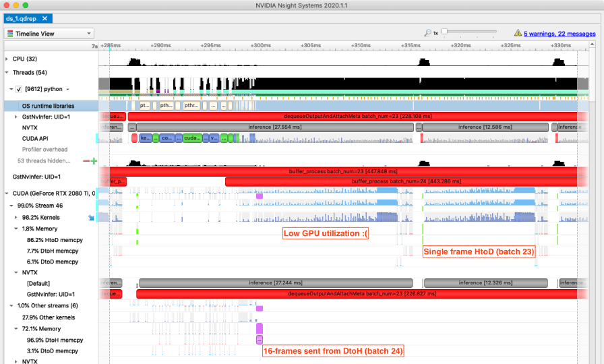The image size is (604, 364).
Task: Click the inference [27.244 ms] range
Action: click(x=276, y=283)
